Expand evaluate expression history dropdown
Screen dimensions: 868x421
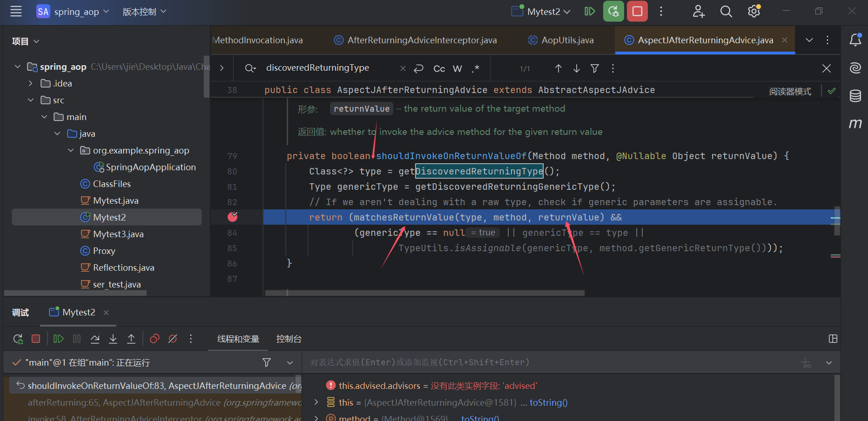[x=829, y=362]
